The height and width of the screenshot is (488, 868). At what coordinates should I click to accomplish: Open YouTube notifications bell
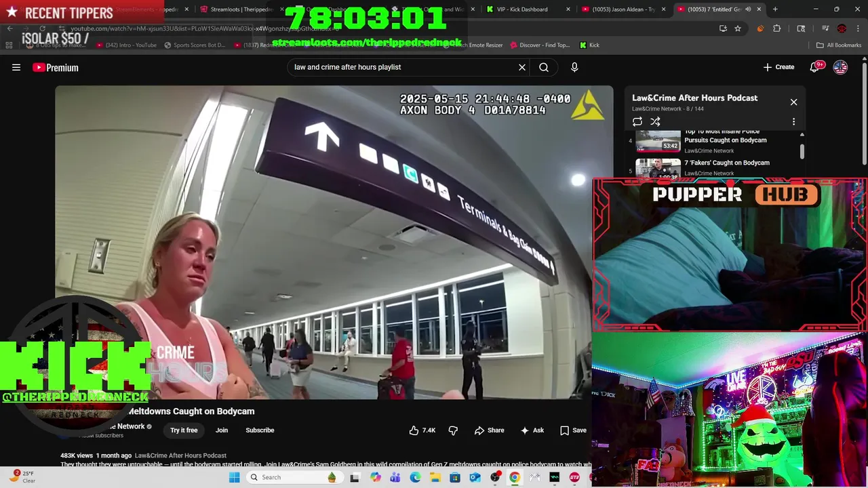(x=815, y=67)
